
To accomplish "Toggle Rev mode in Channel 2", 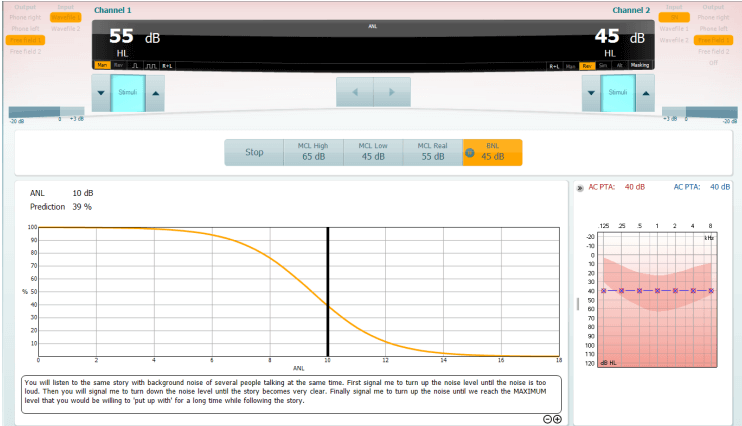I will (587, 66).
